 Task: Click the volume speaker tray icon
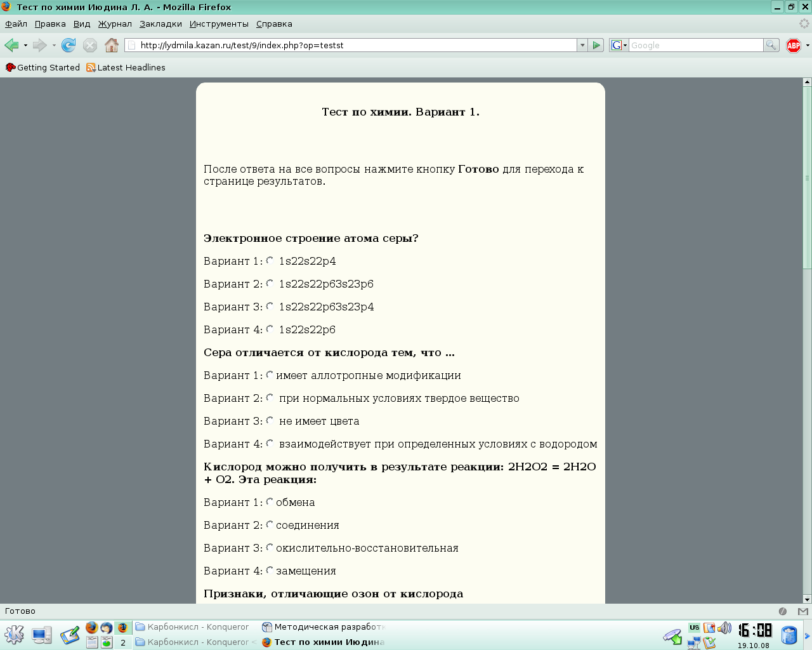724,628
